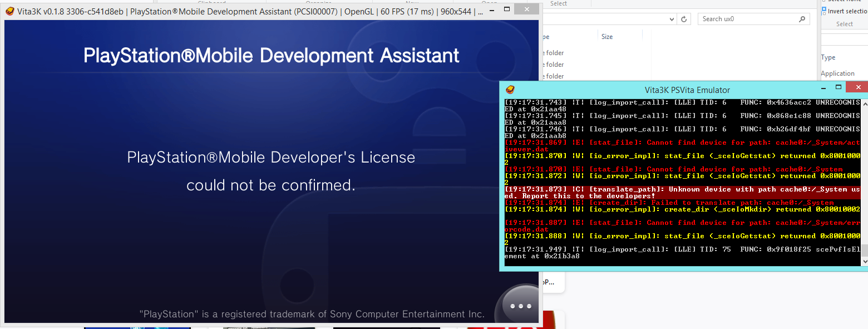The width and height of the screenshot is (868, 329).
Task: Open the three-dot options menu on the LiveArea screen
Action: coord(521,306)
